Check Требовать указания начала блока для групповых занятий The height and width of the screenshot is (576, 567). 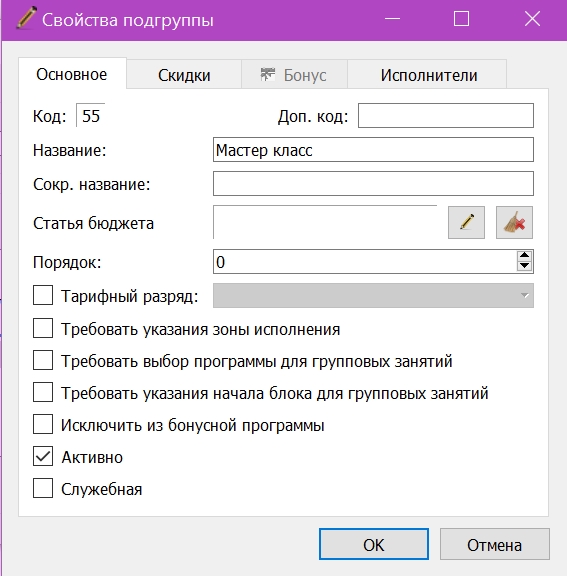click(x=43, y=392)
